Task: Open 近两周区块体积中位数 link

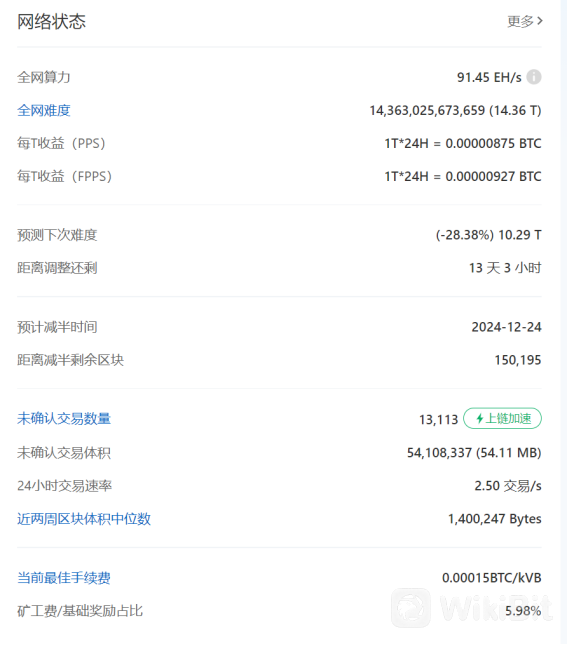Action: click(x=84, y=519)
